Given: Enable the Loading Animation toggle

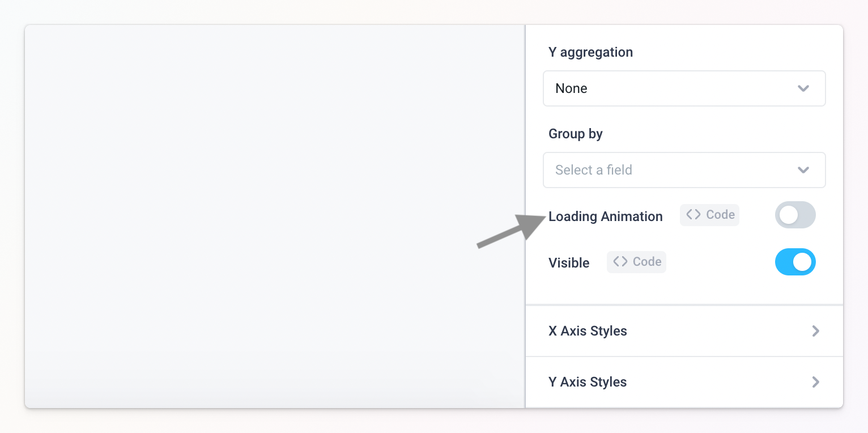Looking at the screenshot, I should (795, 215).
